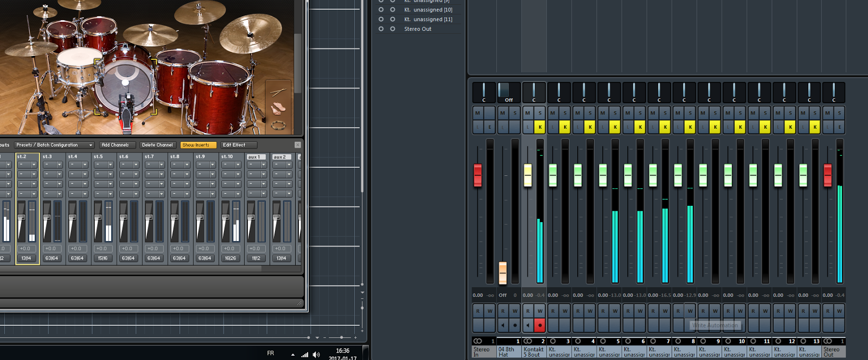This screenshot has height=360, width=868.
Task: Listen button L on Kontakt 5 8out channel
Action: pos(528,127)
